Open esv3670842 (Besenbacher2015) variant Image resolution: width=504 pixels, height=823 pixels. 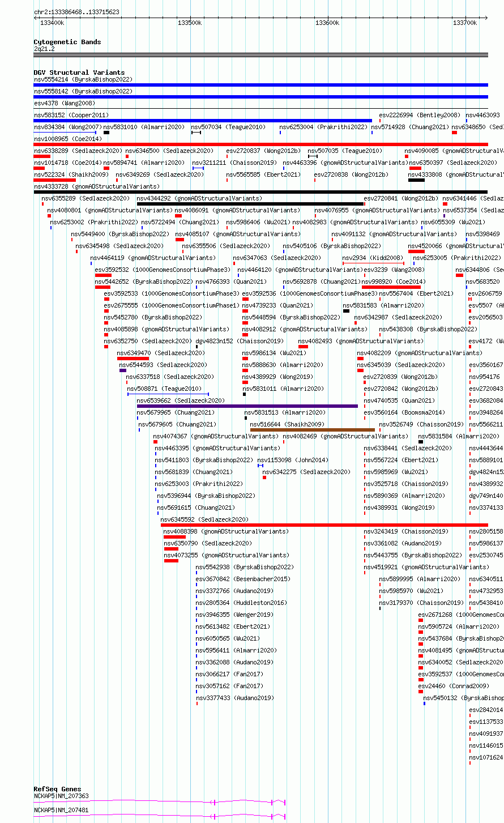pyautogui.click(x=244, y=579)
